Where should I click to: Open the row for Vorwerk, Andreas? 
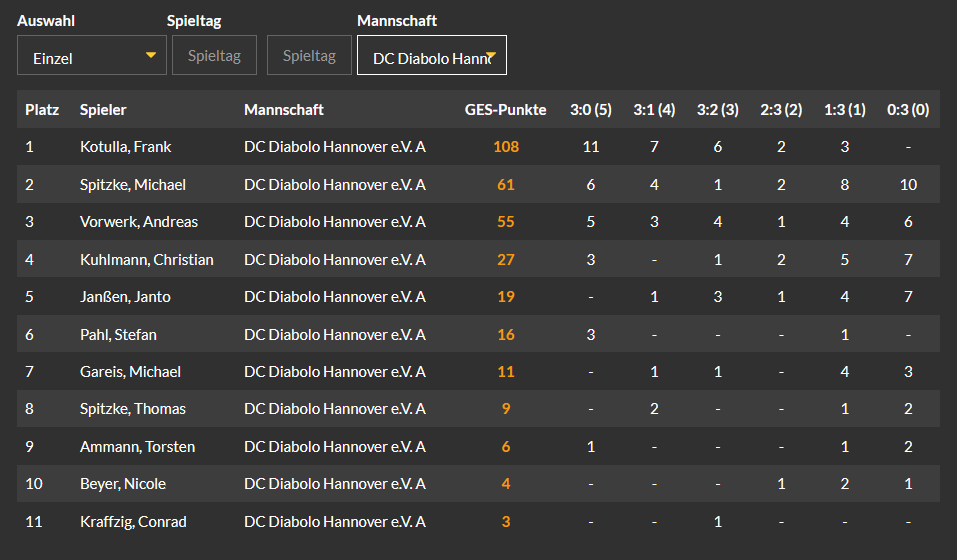(x=138, y=222)
